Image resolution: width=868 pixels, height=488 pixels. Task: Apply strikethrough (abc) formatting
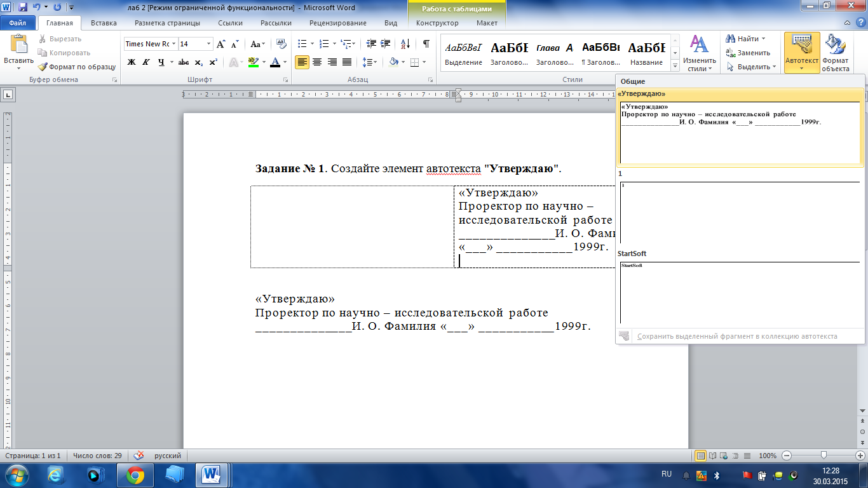pos(184,62)
